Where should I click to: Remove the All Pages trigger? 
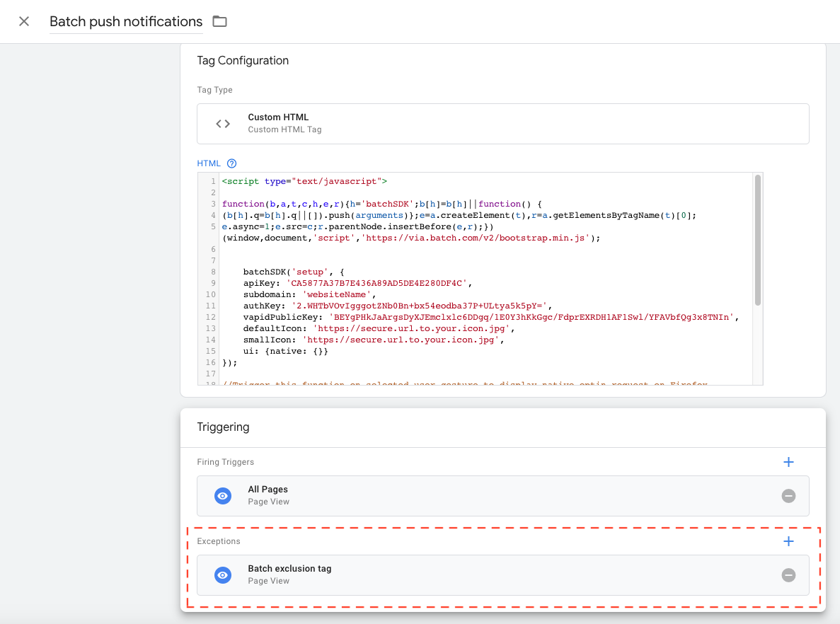pyautogui.click(x=788, y=496)
